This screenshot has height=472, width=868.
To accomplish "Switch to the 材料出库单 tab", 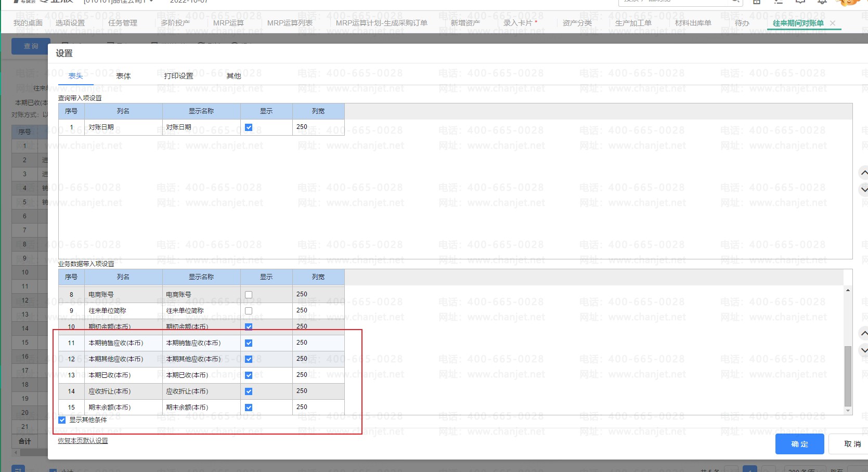I will tap(693, 23).
